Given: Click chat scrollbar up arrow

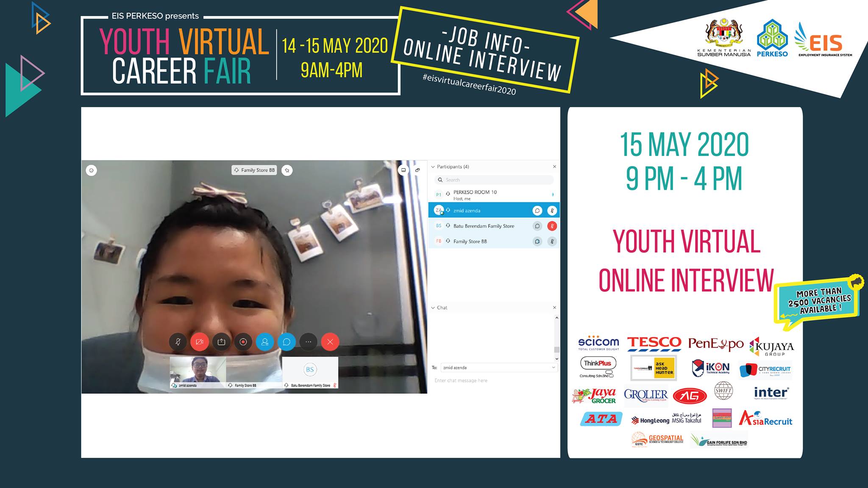Looking at the screenshot, I should pyautogui.click(x=557, y=318).
